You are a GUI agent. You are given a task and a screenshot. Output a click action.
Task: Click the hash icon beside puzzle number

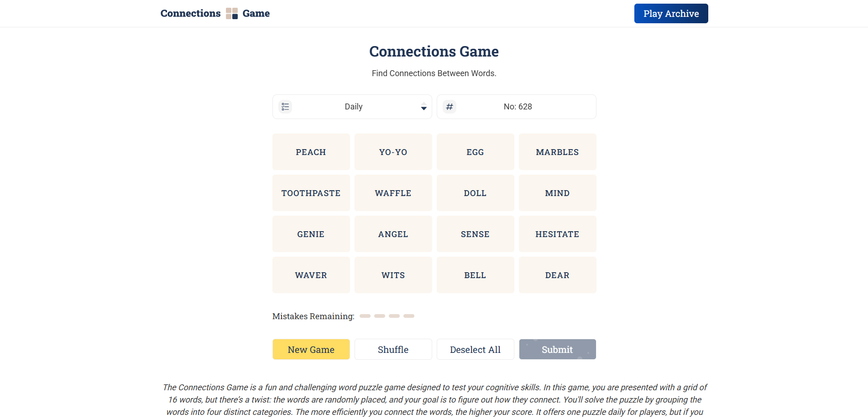tap(450, 107)
